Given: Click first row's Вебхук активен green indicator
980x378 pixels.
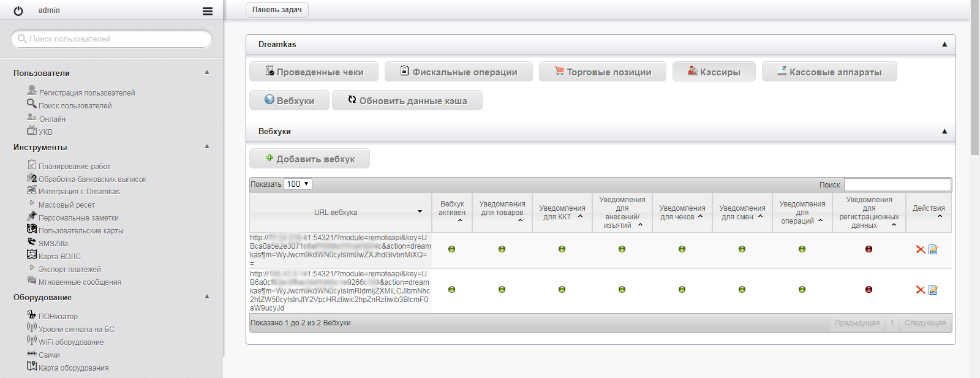Looking at the screenshot, I should (452, 249).
